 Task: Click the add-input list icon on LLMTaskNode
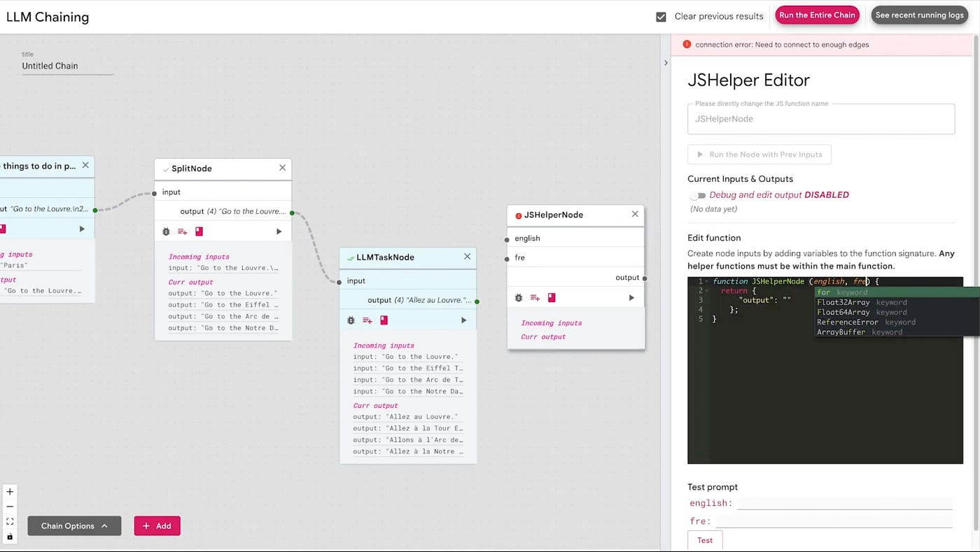coord(367,320)
